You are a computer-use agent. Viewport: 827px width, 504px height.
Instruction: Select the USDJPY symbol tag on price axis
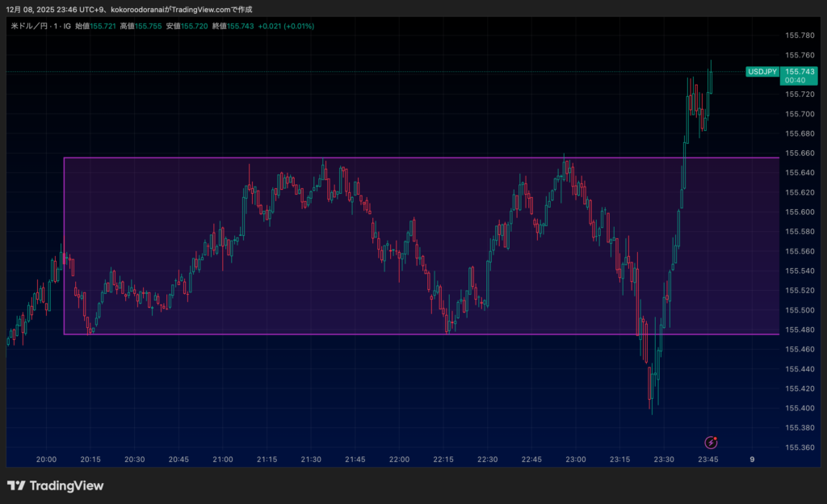pos(762,72)
